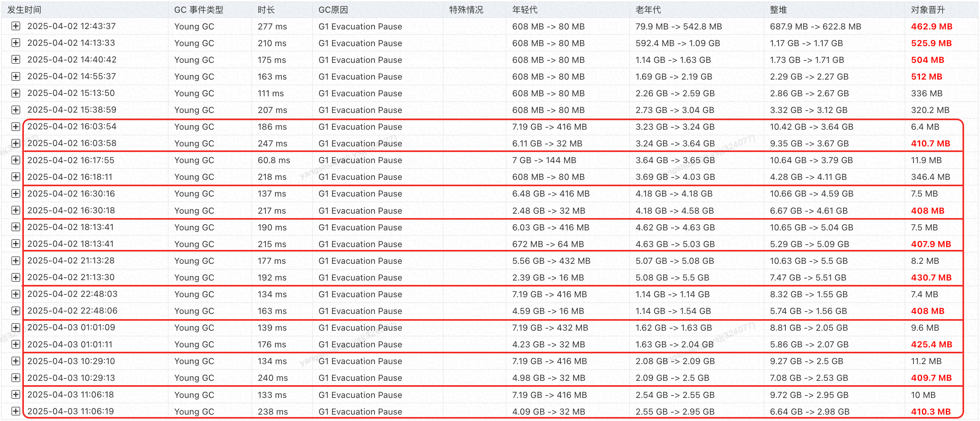Expand the 2025-04-03 01:01:09 row
This screenshot has height=421, width=980.
point(16,327)
